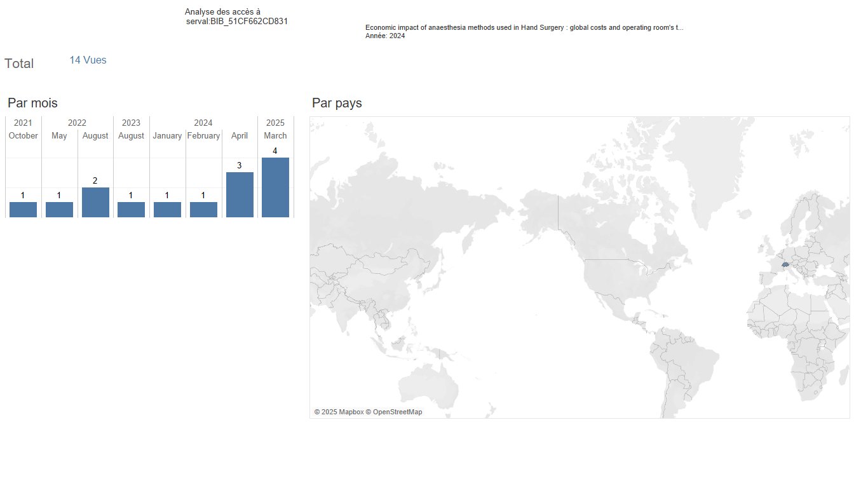Click the 'Par mois' heading
868x488 pixels.
(32, 103)
